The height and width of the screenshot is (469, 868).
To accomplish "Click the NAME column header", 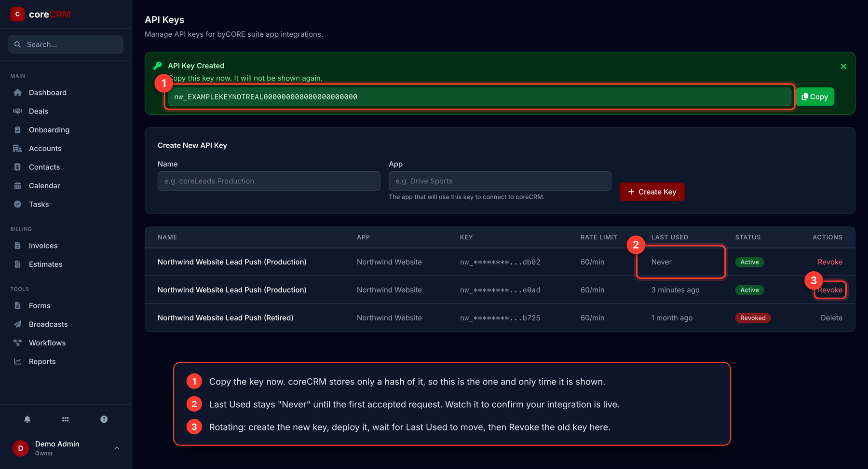I will point(167,237).
